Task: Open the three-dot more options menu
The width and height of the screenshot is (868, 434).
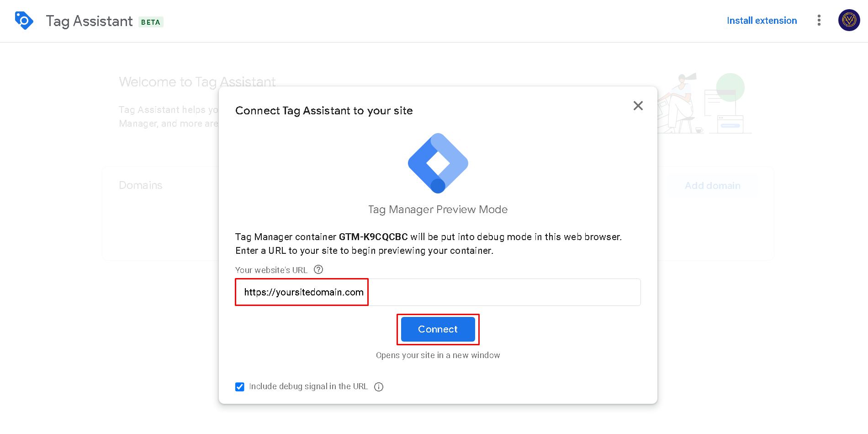Action: 819,21
